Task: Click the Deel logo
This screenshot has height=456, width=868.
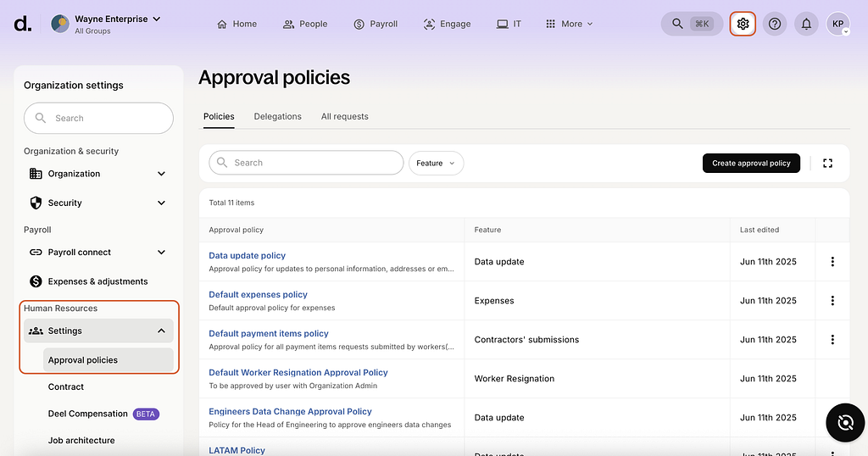Action: [23, 24]
